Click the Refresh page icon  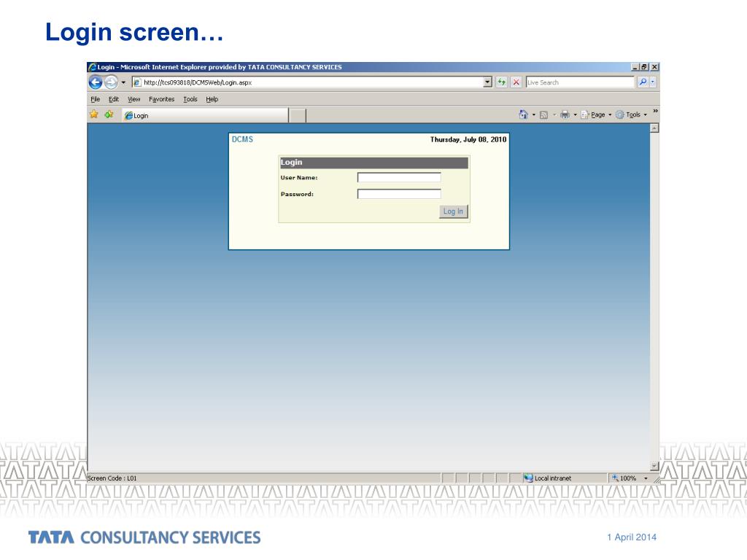point(502,82)
